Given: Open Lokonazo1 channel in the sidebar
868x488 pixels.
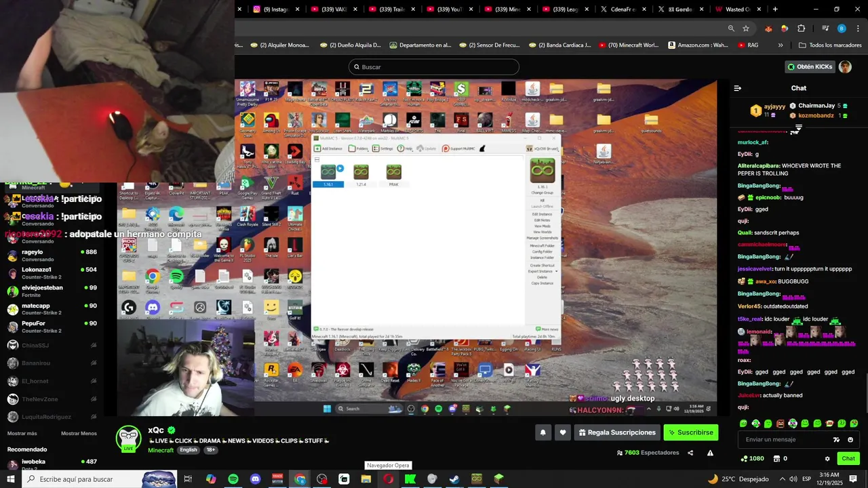Looking at the screenshot, I should pyautogui.click(x=52, y=273).
